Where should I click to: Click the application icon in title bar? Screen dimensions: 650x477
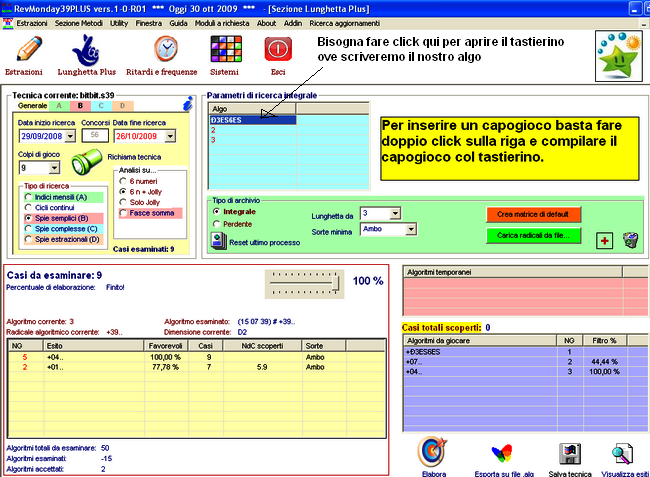point(7,8)
